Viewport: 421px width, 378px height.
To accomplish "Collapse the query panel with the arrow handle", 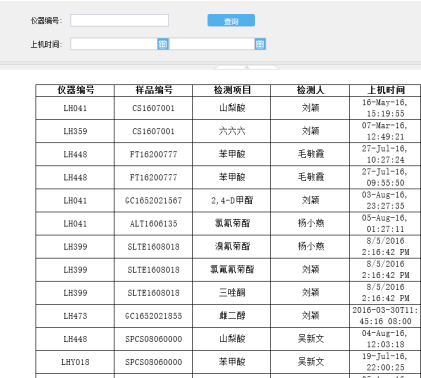I will coord(247,67).
